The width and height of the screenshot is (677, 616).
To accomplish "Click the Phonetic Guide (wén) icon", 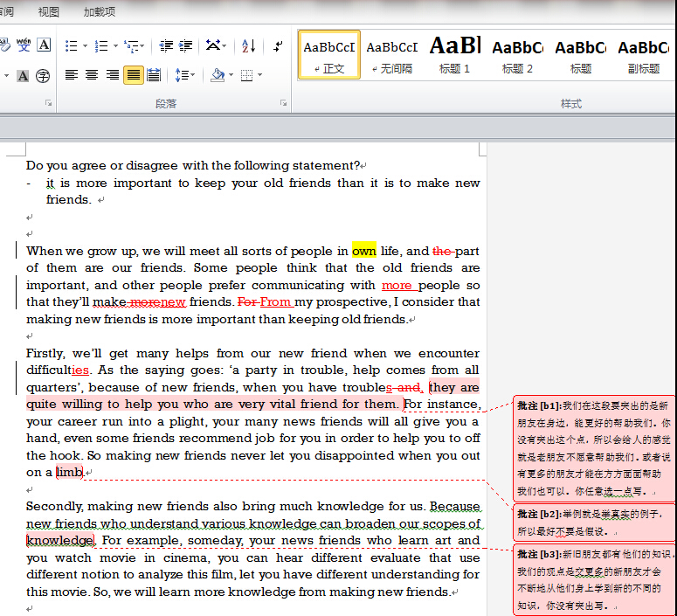I will pos(24,45).
